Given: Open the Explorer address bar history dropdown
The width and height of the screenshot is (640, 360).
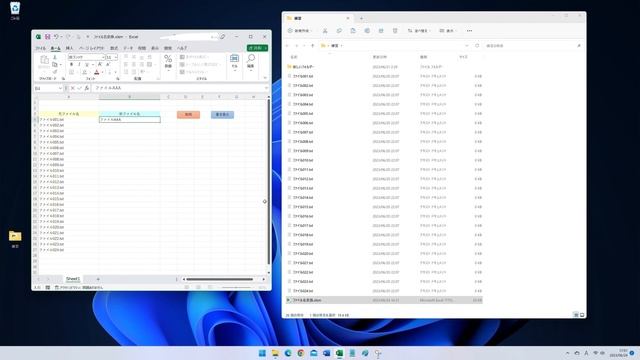Looking at the screenshot, I should pyautogui.click(x=467, y=46).
